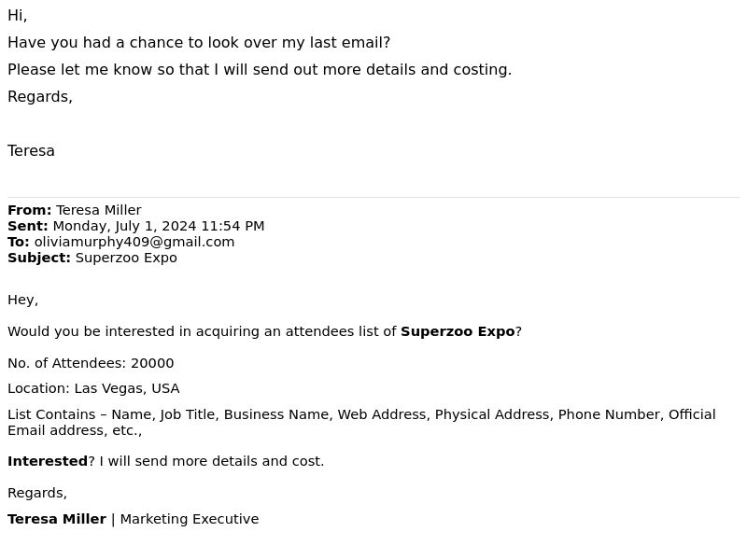The width and height of the screenshot is (747, 560).
Task: Click the Location: Las Vegas, USA line
Action: (93, 388)
